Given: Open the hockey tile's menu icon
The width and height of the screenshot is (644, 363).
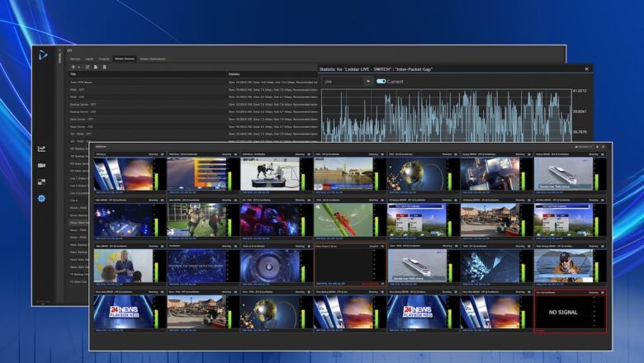Looking at the screenshot, I should pos(310,154).
